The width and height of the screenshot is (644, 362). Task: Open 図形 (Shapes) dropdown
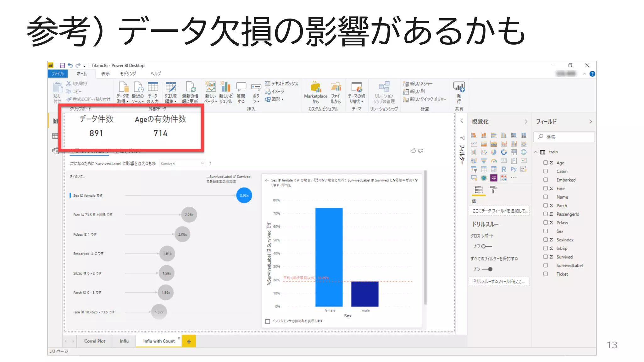274,99
